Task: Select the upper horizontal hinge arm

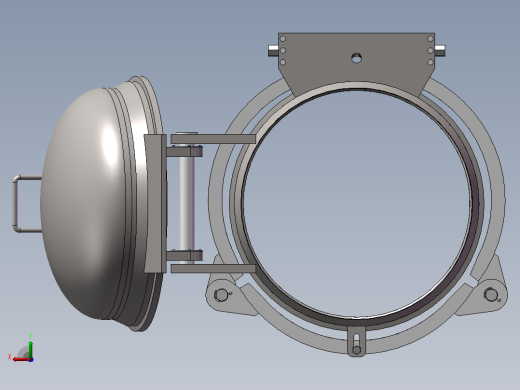Action: (x=213, y=139)
